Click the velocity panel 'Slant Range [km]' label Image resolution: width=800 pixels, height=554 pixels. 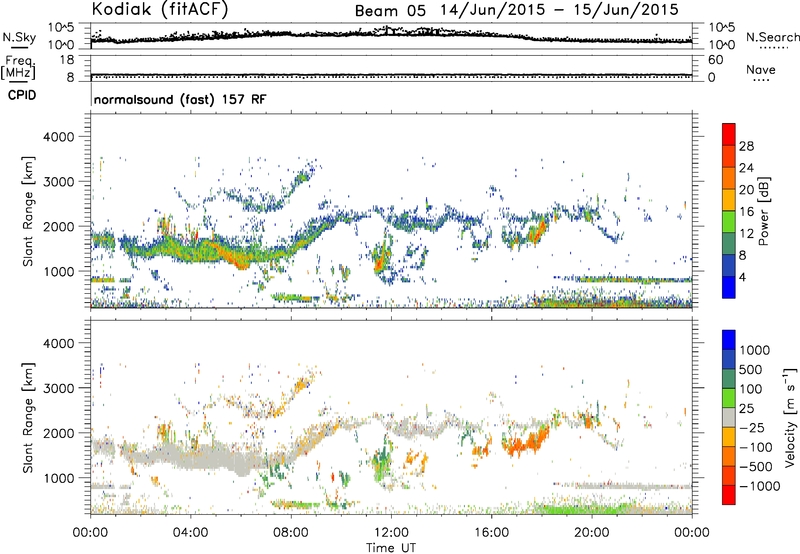coord(29,417)
